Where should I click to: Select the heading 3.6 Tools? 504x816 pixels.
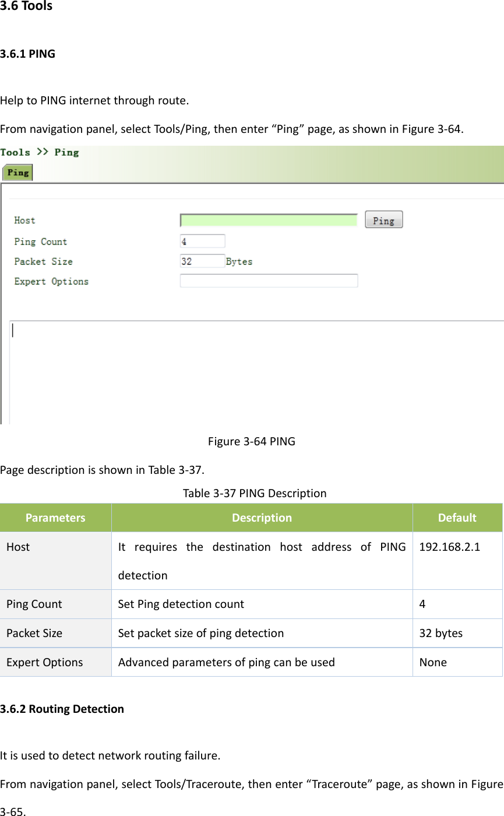(27, 6)
